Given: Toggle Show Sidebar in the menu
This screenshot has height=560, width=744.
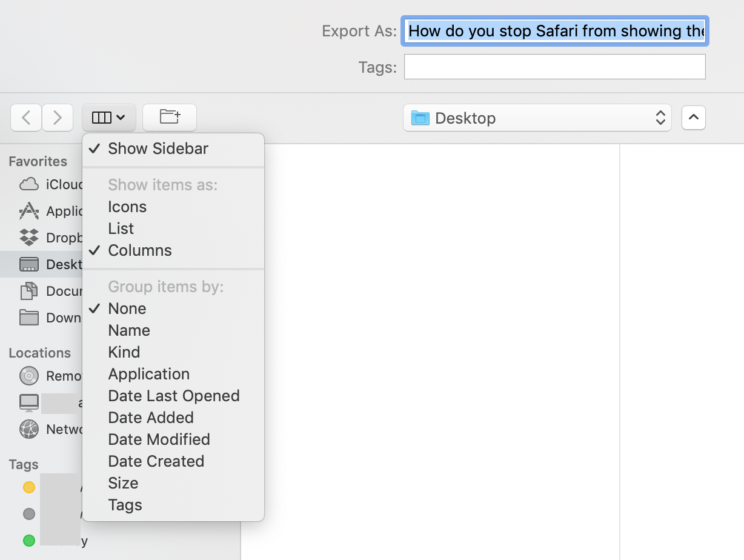Looking at the screenshot, I should pyautogui.click(x=173, y=148).
